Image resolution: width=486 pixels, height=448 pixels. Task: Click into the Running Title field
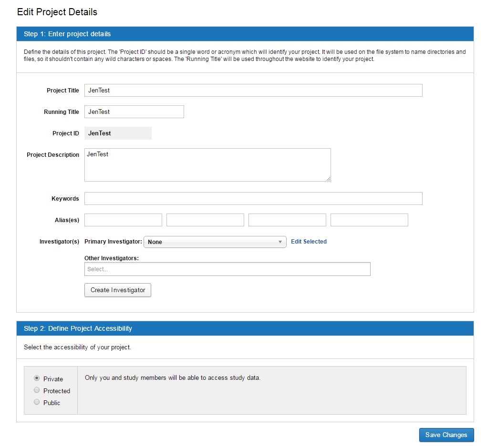(x=134, y=112)
